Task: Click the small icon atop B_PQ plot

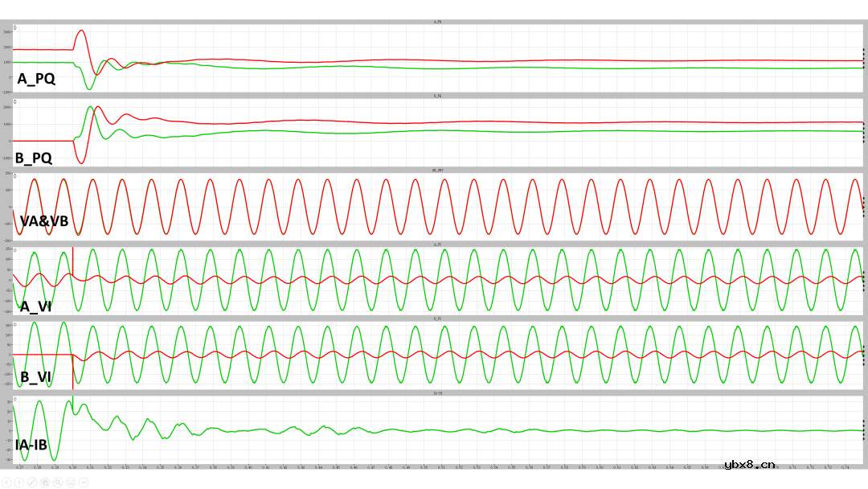Action: click(15, 101)
